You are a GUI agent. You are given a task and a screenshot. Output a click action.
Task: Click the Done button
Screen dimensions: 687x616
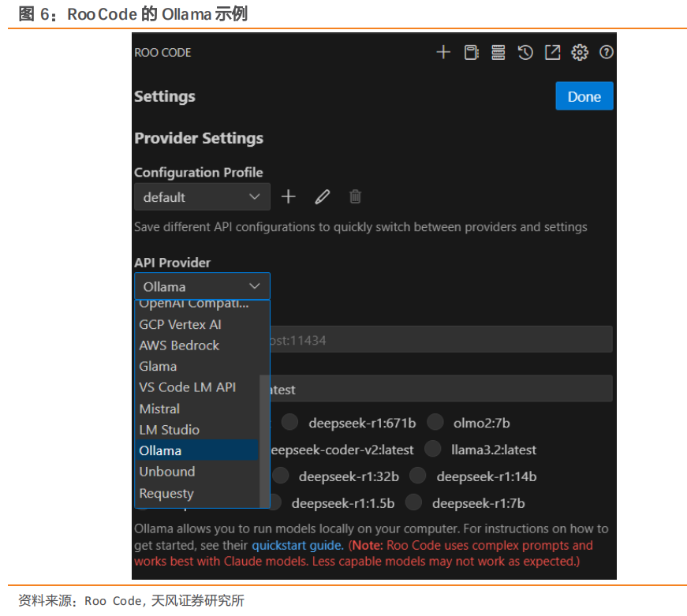click(584, 96)
